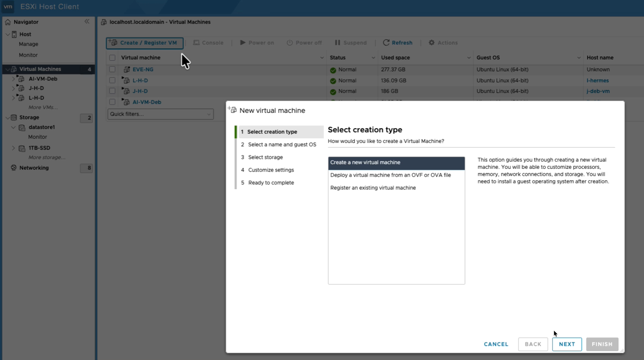Collapse the Navigator panel with double chevron

pyautogui.click(x=87, y=22)
